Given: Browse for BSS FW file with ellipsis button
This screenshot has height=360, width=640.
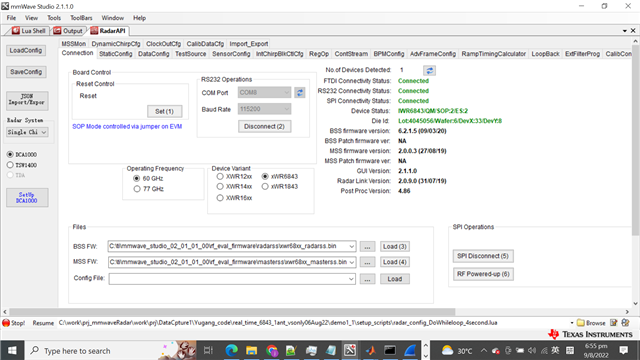Looking at the screenshot, I should pyautogui.click(x=367, y=247).
